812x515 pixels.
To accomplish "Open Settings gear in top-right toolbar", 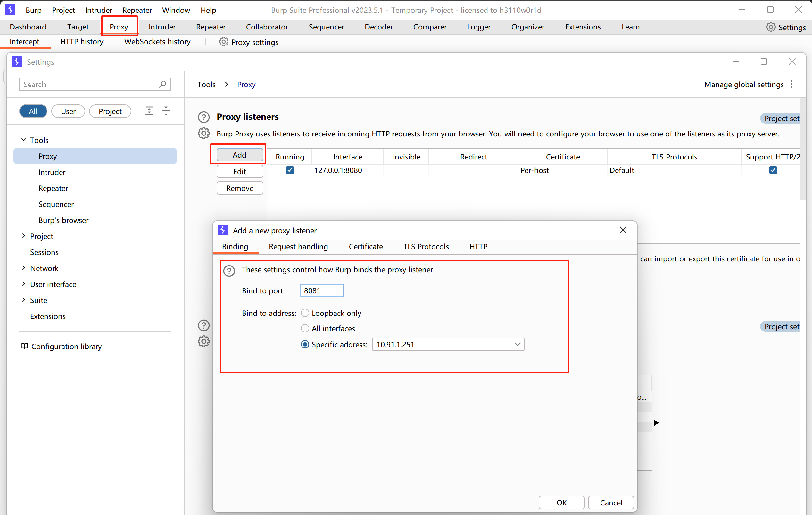I will click(771, 27).
